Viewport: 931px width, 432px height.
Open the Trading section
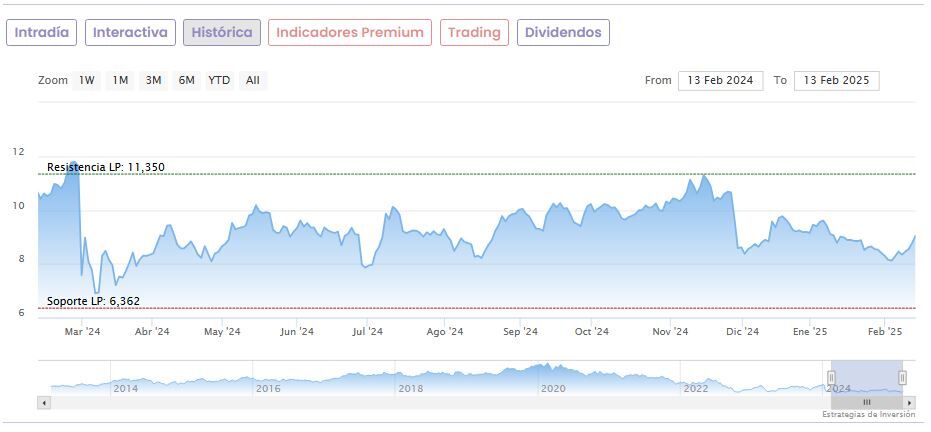pyautogui.click(x=474, y=33)
